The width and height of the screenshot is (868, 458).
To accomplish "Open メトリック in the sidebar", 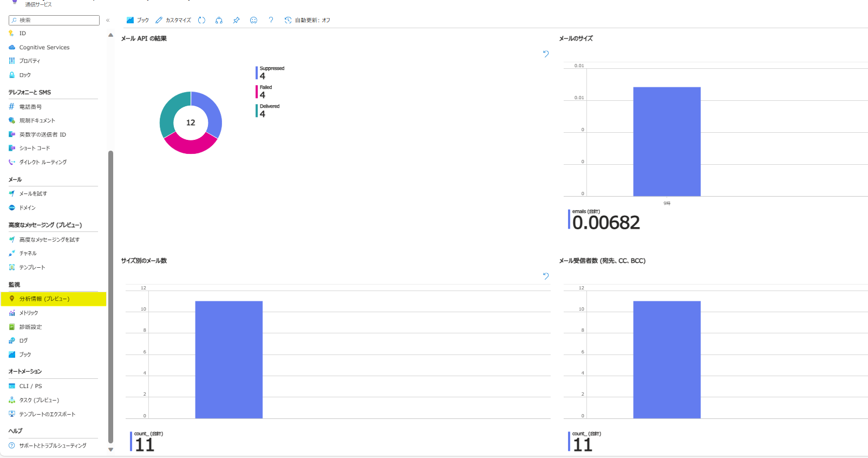I will 29,313.
